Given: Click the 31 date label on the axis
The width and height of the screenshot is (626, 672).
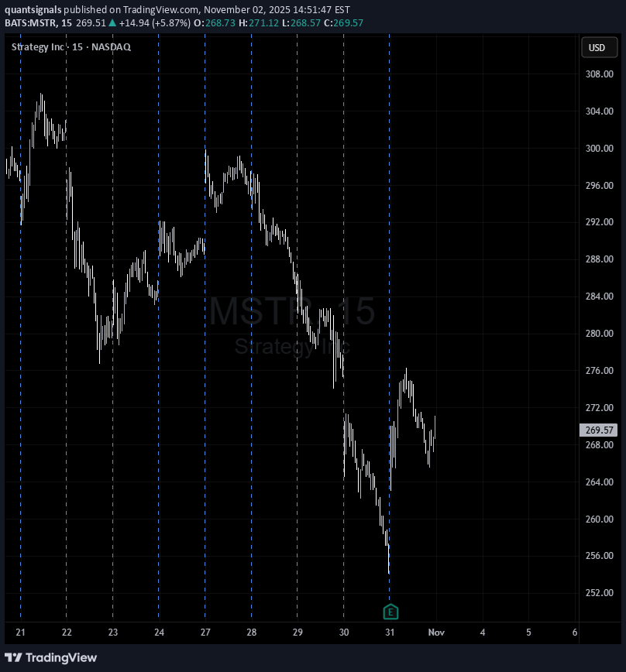Looking at the screenshot, I should coord(390,633).
